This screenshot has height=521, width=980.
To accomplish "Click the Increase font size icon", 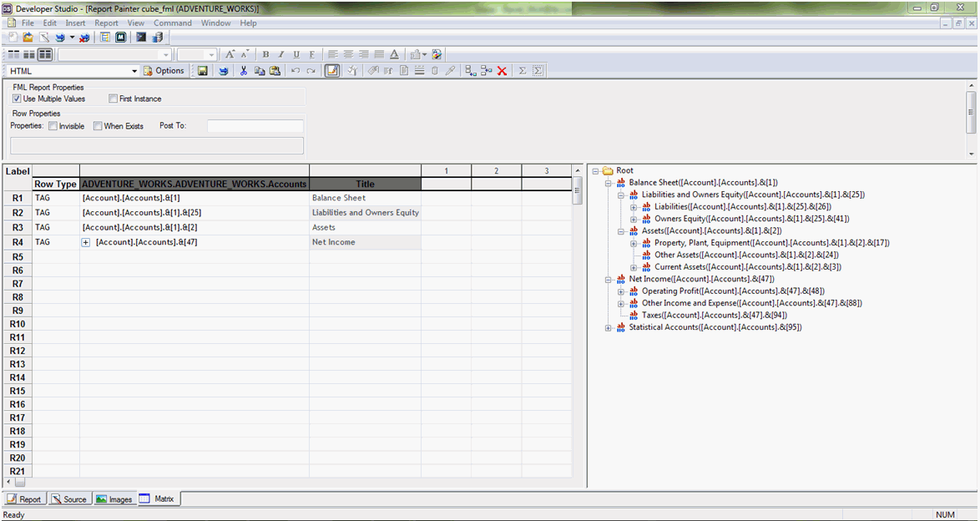I will (x=230, y=54).
